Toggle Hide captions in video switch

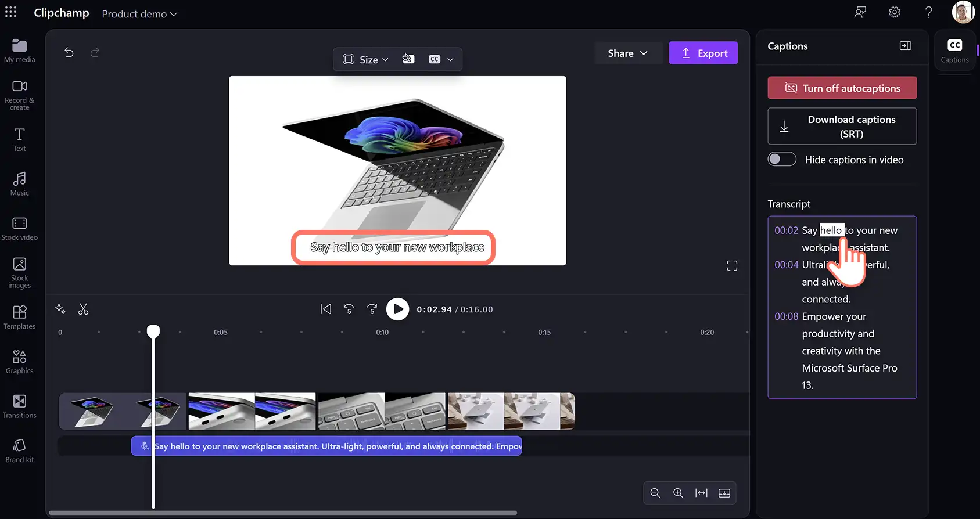782,159
